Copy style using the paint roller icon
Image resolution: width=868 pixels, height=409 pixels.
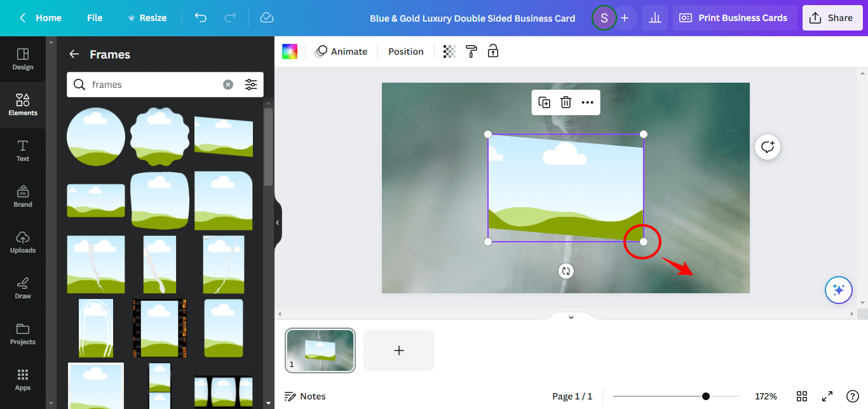(471, 51)
